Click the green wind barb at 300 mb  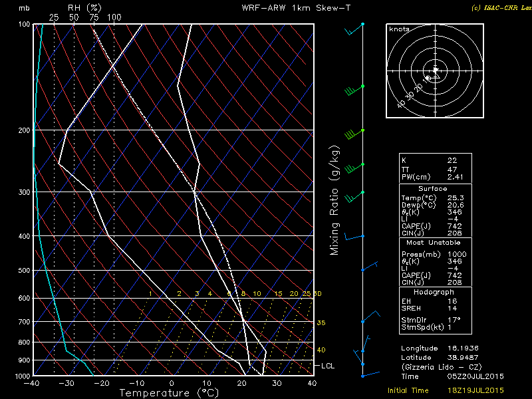tap(354, 197)
